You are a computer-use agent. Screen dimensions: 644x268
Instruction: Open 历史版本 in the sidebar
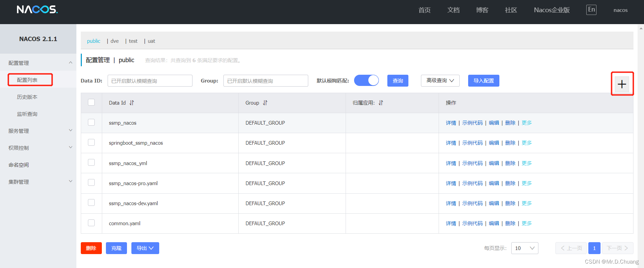point(27,97)
